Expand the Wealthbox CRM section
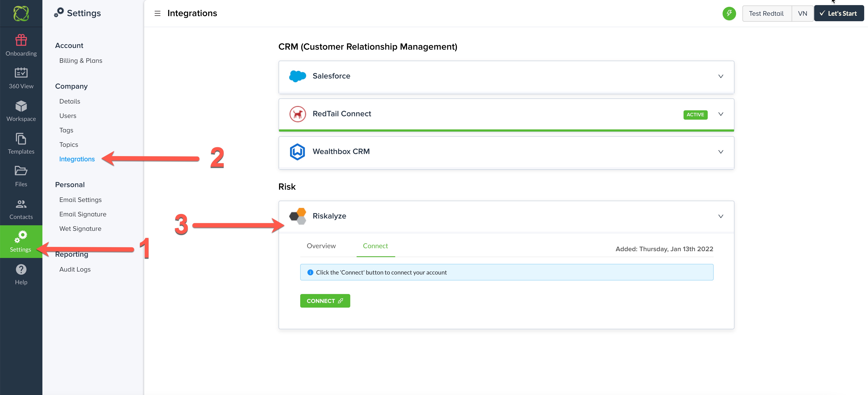Image resolution: width=868 pixels, height=395 pixels. coord(720,152)
